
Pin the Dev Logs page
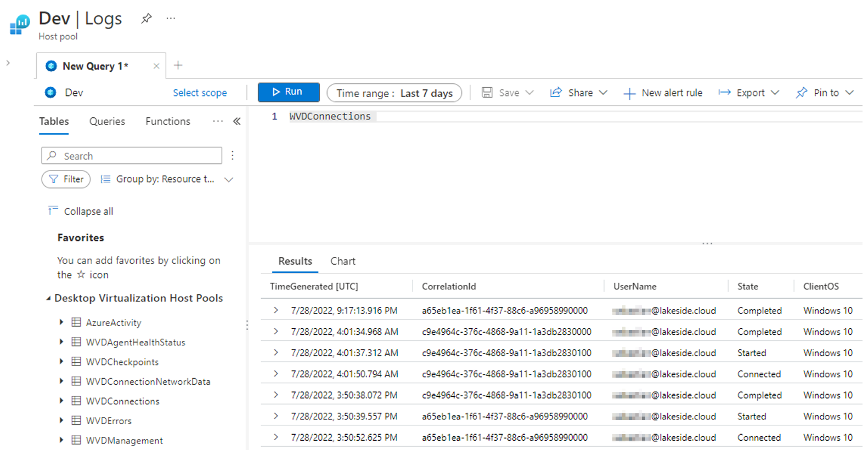point(146,19)
